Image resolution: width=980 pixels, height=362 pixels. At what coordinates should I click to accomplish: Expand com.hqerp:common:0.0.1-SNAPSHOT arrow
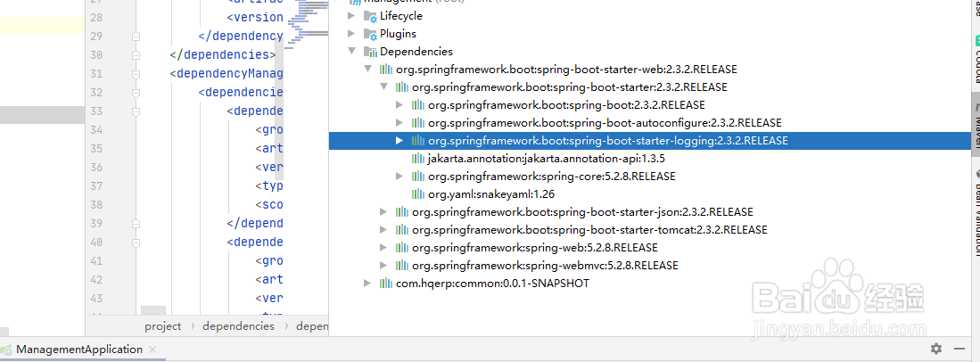368,284
